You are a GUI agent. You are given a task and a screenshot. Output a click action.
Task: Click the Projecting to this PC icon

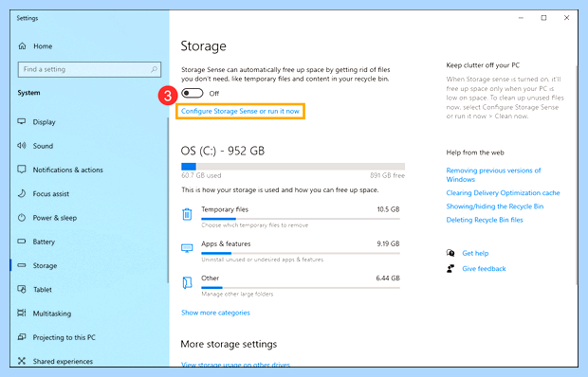[22, 337]
